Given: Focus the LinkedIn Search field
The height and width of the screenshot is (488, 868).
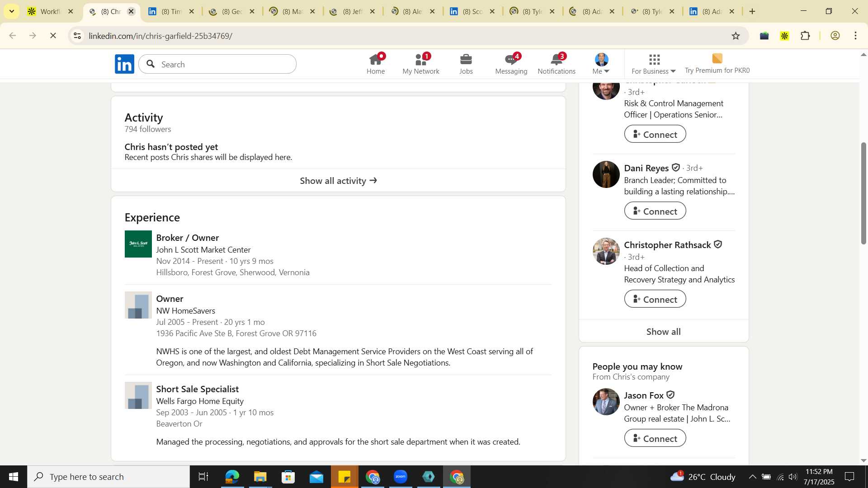Looking at the screenshot, I should pyautogui.click(x=217, y=64).
